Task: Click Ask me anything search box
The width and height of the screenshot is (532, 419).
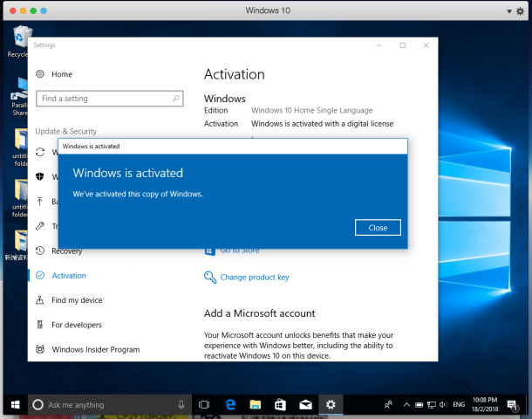Action: pyautogui.click(x=110, y=405)
